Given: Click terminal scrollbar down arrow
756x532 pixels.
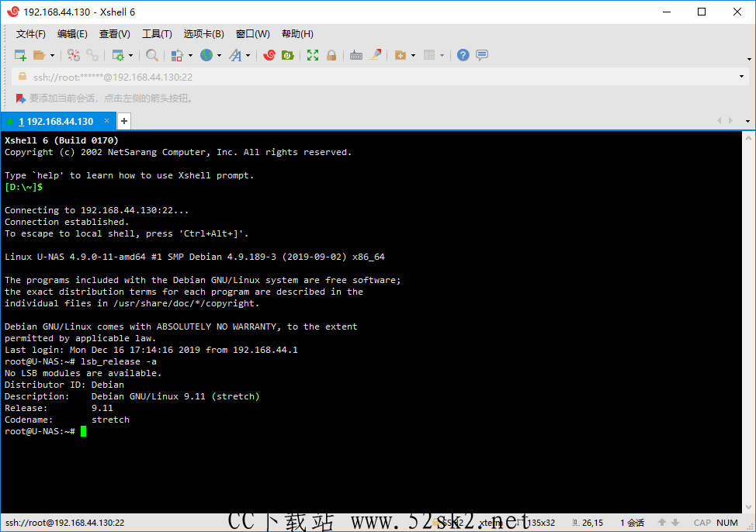Looking at the screenshot, I should 749,507.
